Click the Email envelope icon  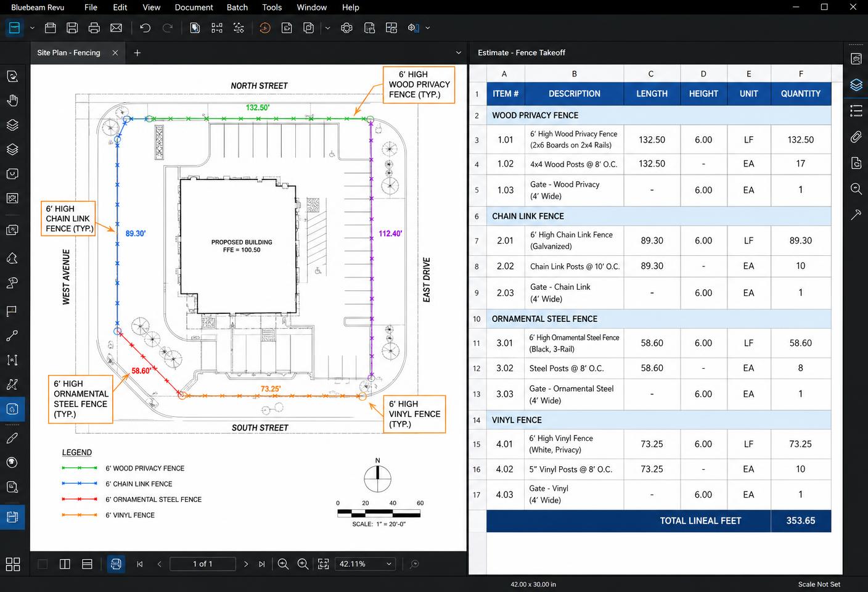(116, 28)
